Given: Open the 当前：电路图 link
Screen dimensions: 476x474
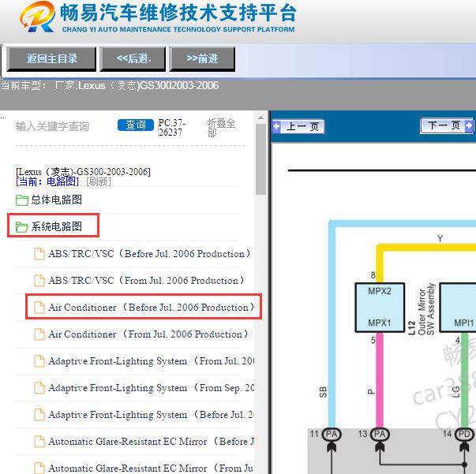Looking at the screenshot, I should click(47, 181).
